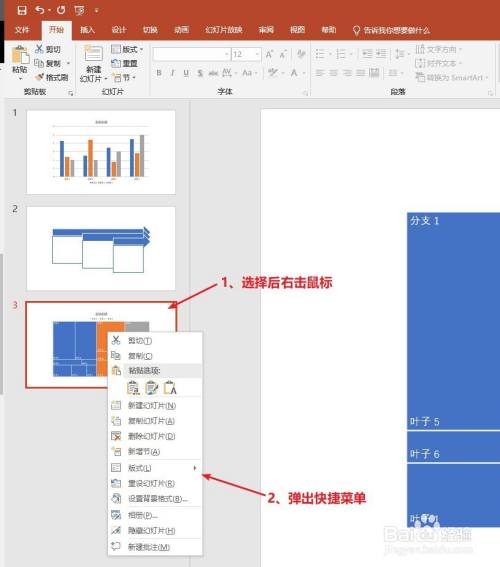Click the paste-as-picture option icon in context menu
Viewport: 500px width, 567px height.
[151, 388]
